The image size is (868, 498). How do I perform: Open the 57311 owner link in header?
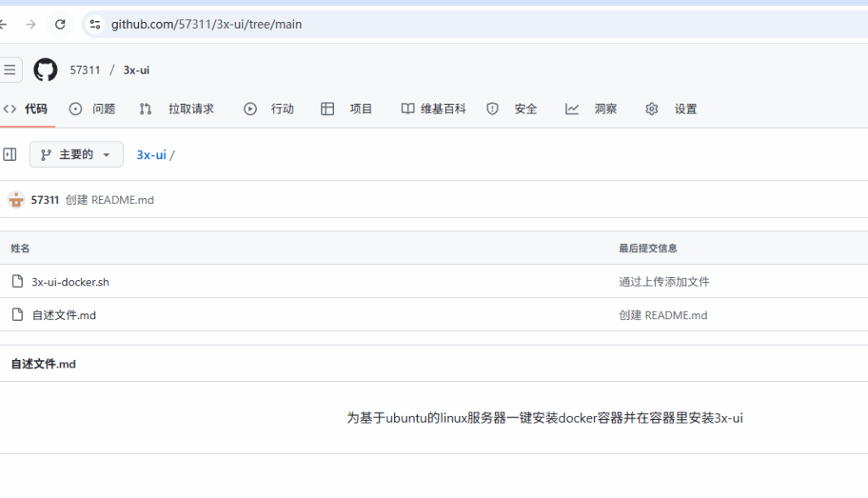tap(85, 70)
